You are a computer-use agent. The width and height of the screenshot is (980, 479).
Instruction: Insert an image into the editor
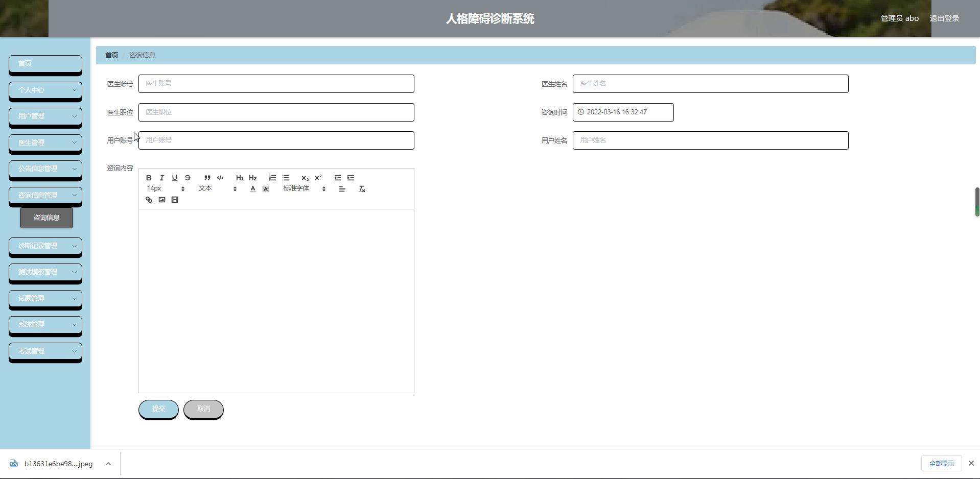162,200
